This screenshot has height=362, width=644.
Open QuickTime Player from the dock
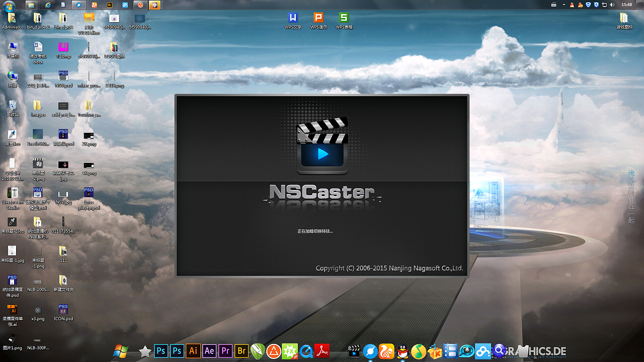[x=305, y=351]
